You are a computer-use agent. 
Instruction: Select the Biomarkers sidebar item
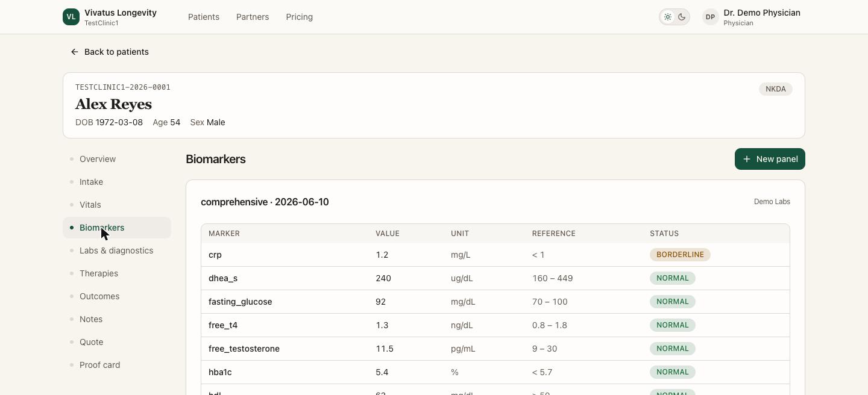click(x=117, y=228)
